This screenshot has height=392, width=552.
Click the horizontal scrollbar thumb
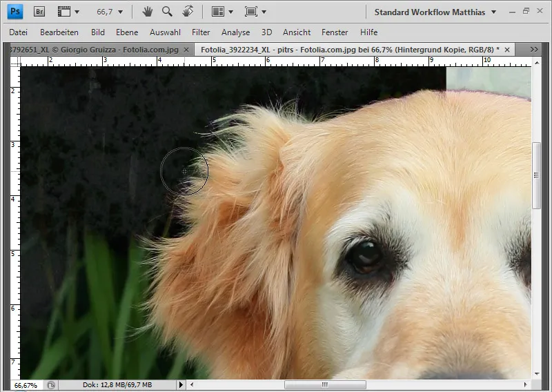click(325, 384)
